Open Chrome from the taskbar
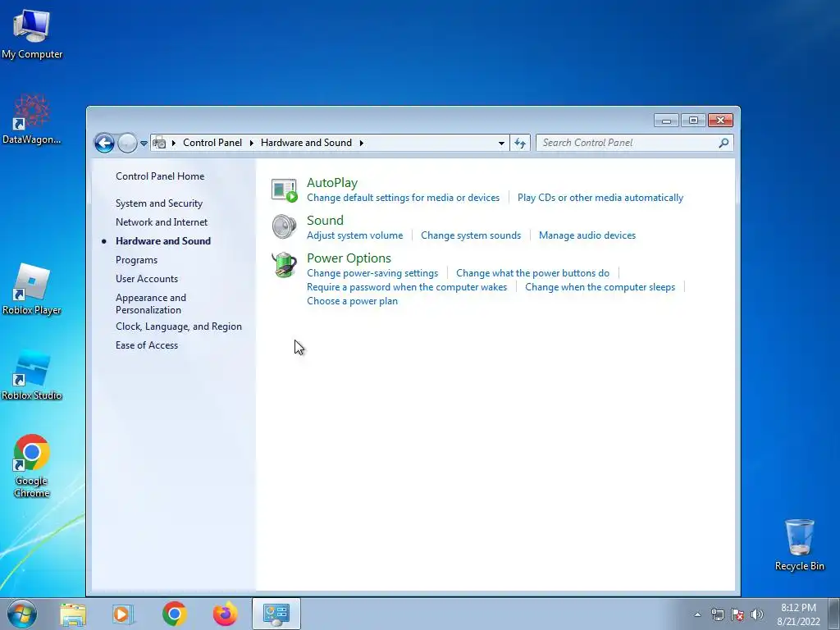 174,614
